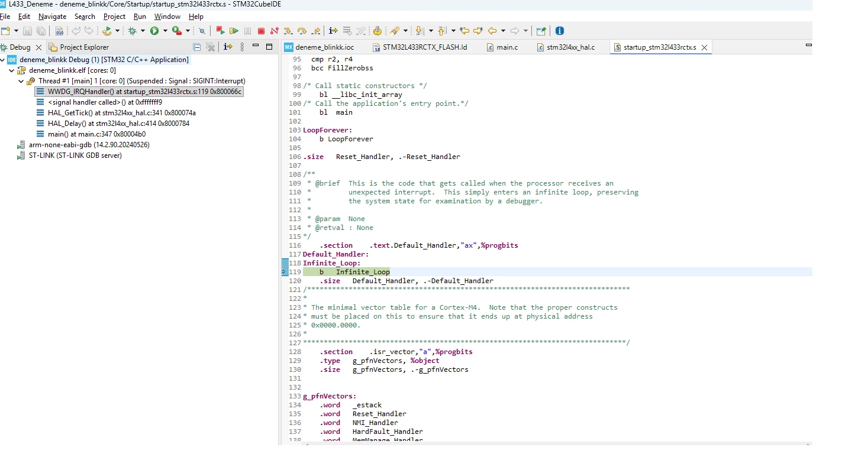Screen dimensions: 868x454
Task: Select the HAL_Delay() stack frame
Action: [118, 124]
